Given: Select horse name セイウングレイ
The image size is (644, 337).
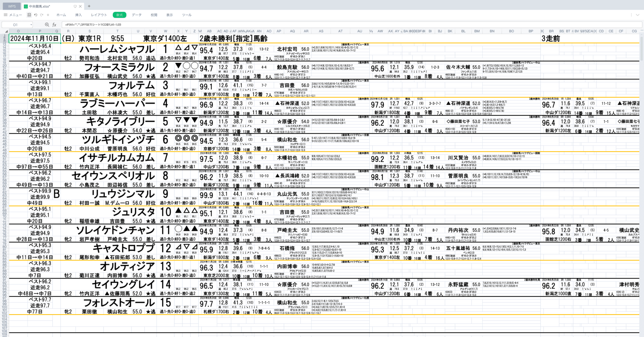Looking at the screenshot, I should click(x=123, y=284).
